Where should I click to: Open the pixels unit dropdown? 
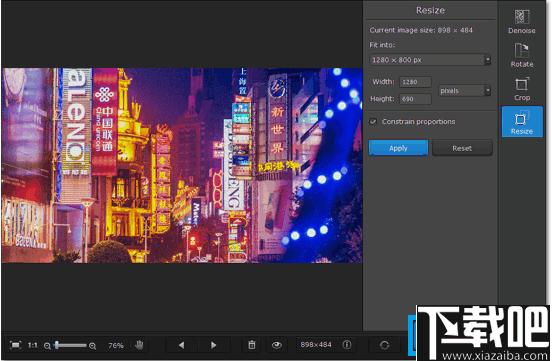point(464,91)
